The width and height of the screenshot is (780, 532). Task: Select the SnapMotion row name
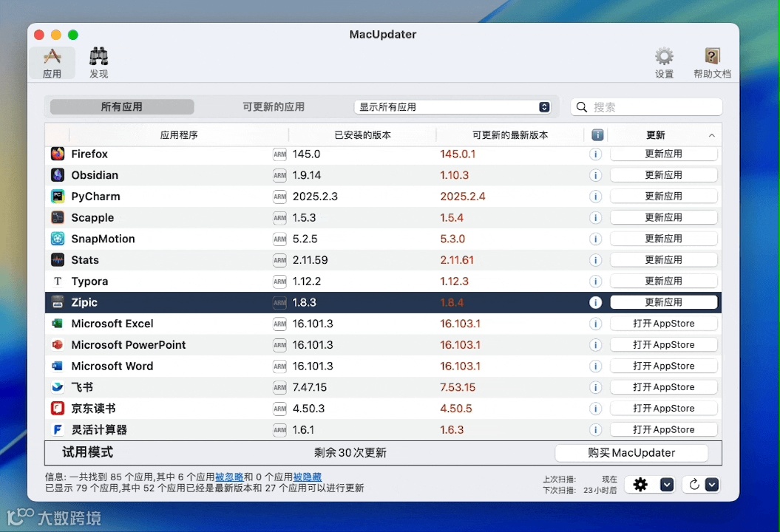[x=103, y=239]
